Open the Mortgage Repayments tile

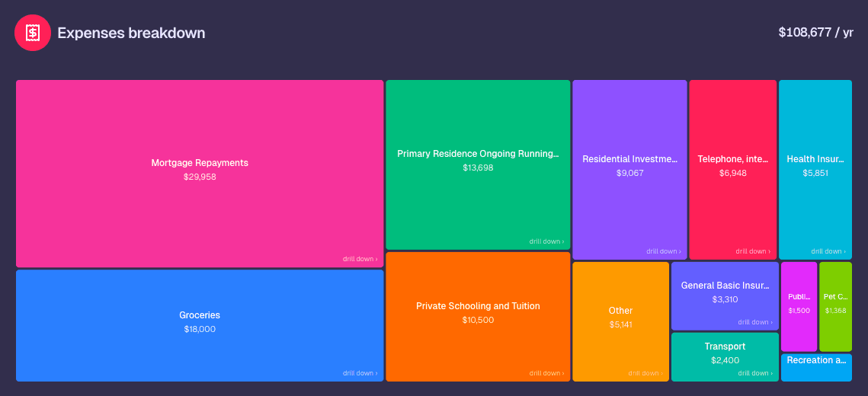200,174
